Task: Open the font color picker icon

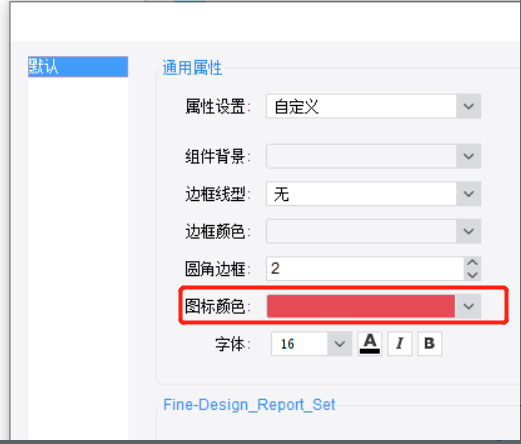Action: pos(370,344)
